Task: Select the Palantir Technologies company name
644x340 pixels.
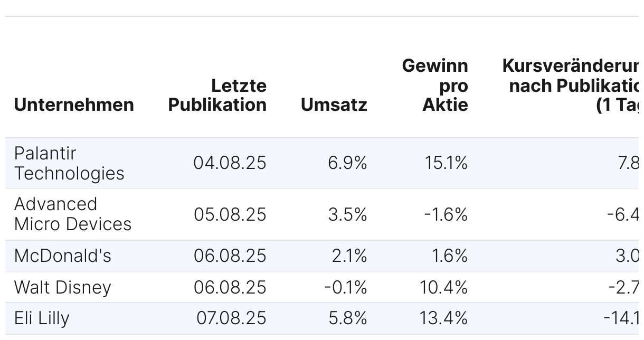Action: [x=69, y=163]
